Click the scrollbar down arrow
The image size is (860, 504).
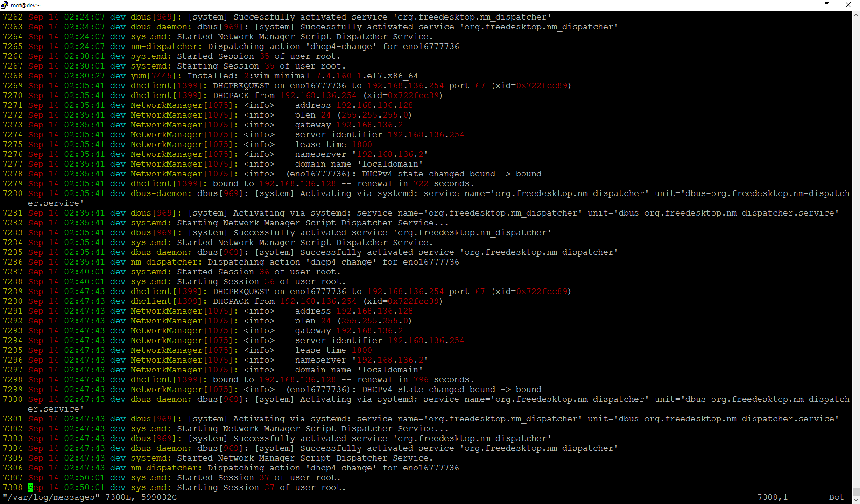coord(856,500)
